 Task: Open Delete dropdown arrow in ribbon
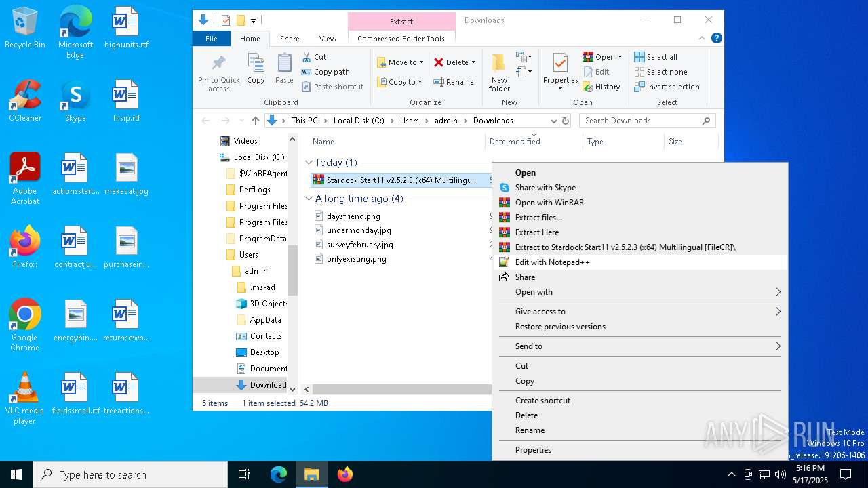pyautogui.click(x=473, y=62)
